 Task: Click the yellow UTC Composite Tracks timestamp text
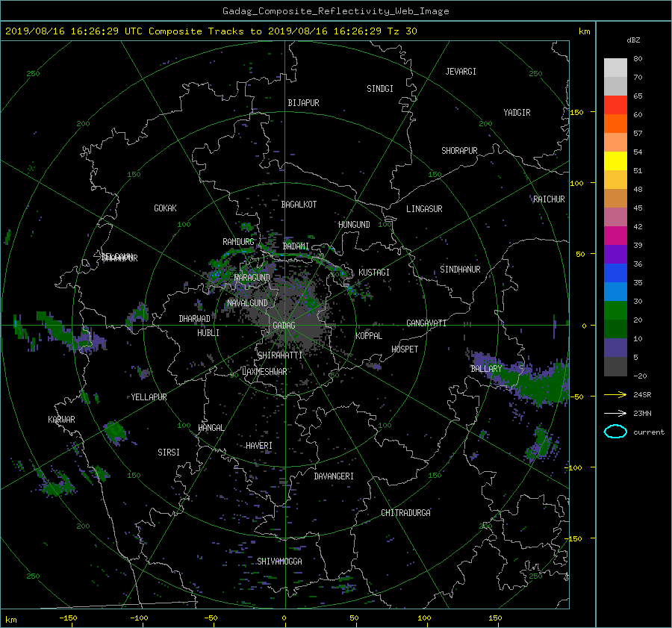(211, 31)
